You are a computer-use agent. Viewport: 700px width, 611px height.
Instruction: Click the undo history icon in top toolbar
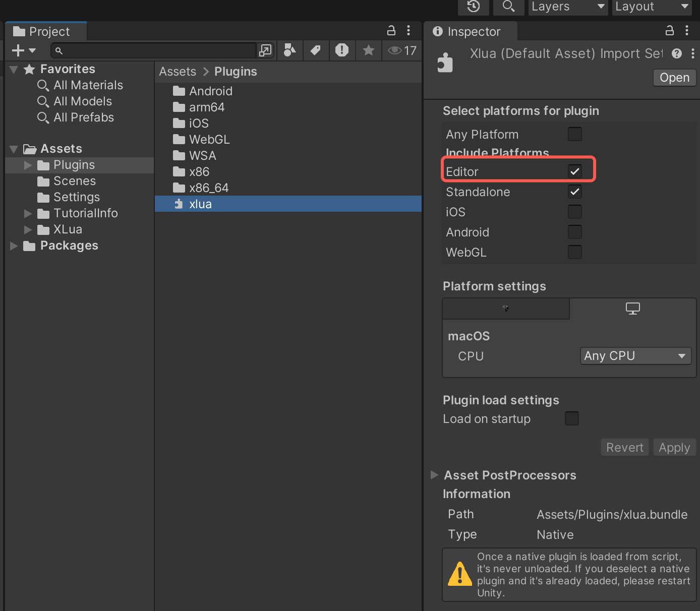pos(473,8)
